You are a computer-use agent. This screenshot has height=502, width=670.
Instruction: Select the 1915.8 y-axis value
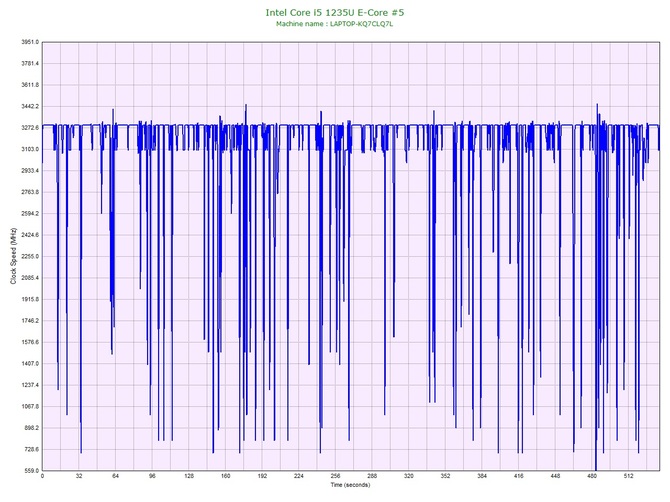click(29, 299)
